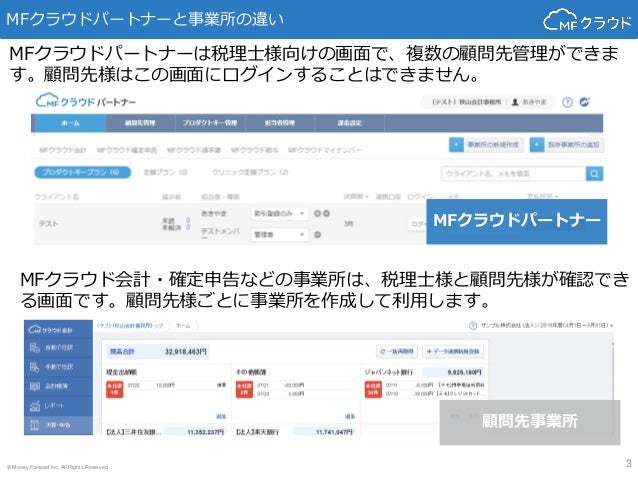Click the 【法人】楽天銀行 account row
Screen dimensions: 638x479
[295, 431]
